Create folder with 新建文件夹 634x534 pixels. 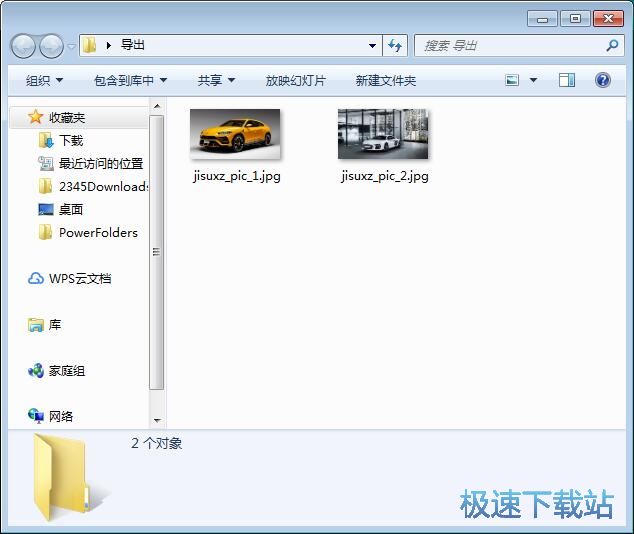385,80
